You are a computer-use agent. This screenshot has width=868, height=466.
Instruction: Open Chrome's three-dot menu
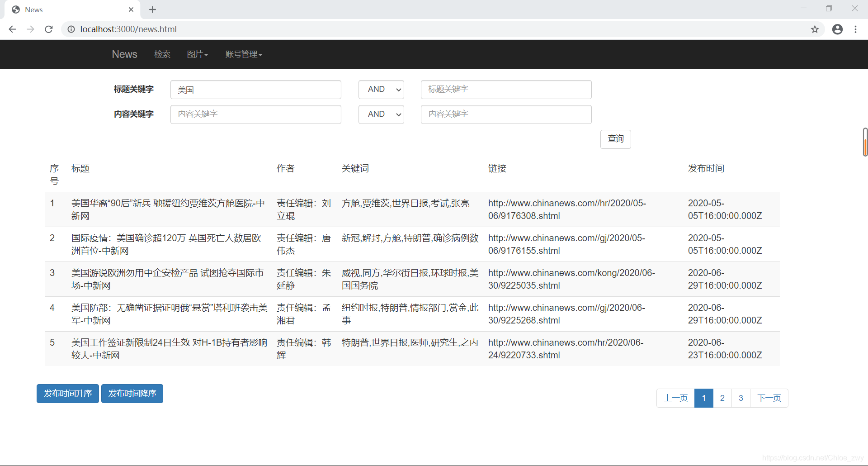pyautogui.click(x=855, y=29)
